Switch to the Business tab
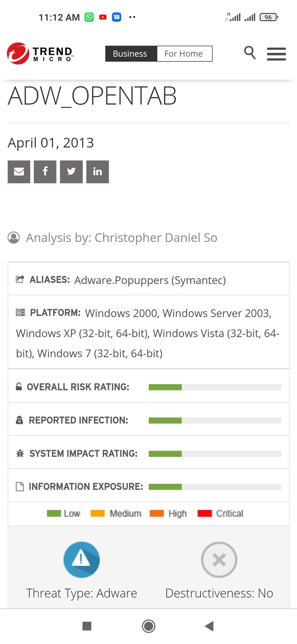The width and height of the screenshot is (297, 644). pyautogui.click(x=130, y=53)
